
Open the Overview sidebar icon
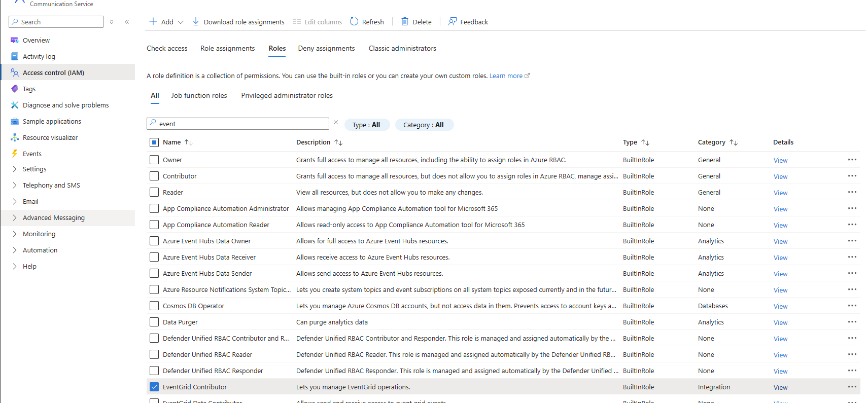pos(15,40)
